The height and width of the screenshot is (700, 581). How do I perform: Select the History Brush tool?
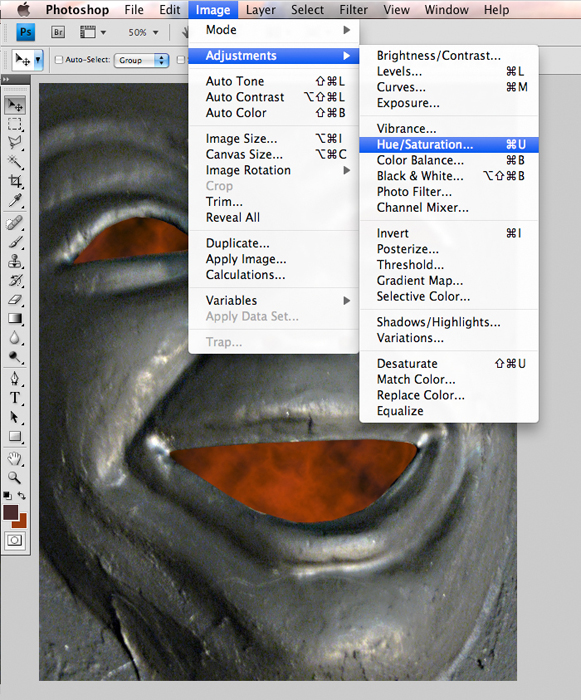(15, 280)
